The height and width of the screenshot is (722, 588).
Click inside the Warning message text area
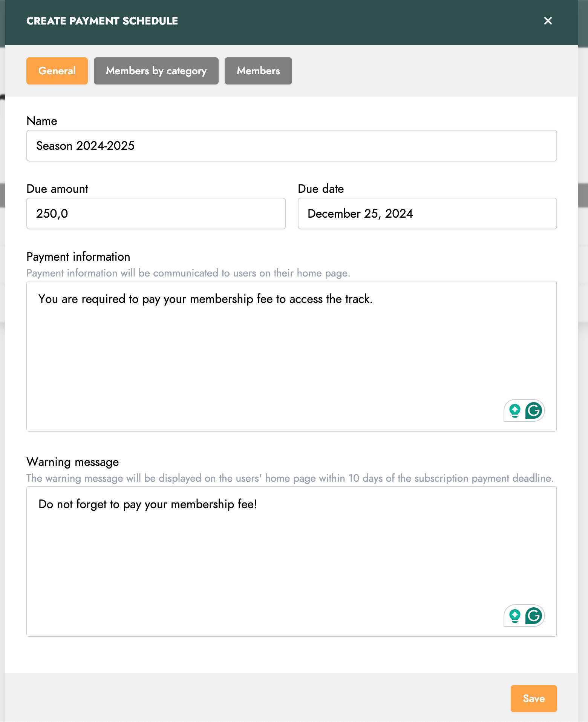pos(291,561)
